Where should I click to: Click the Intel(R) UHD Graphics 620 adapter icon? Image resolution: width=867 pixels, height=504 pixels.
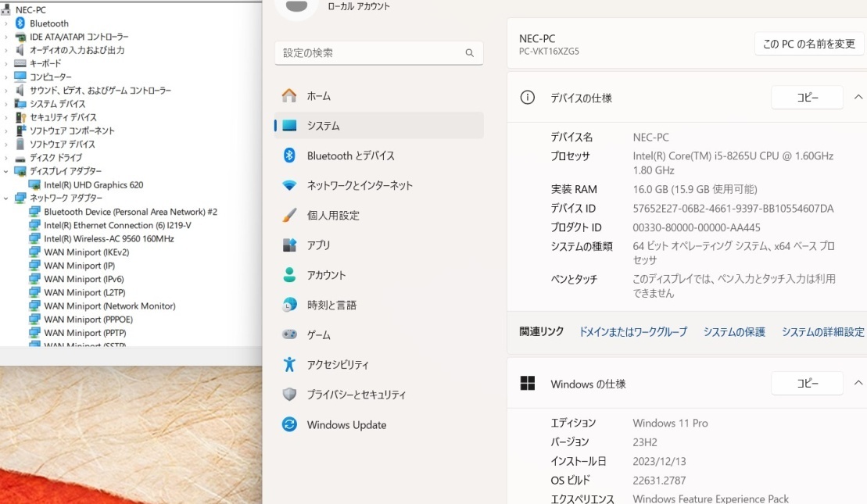pos(34,184)
